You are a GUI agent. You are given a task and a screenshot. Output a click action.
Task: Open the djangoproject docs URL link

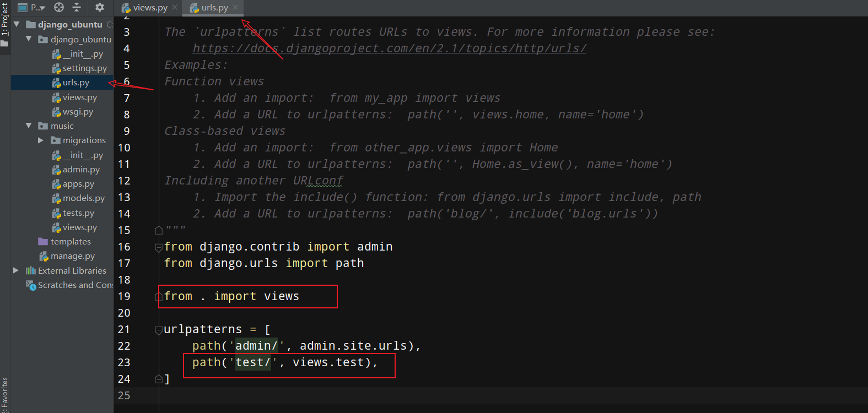[x=389, y=48]
